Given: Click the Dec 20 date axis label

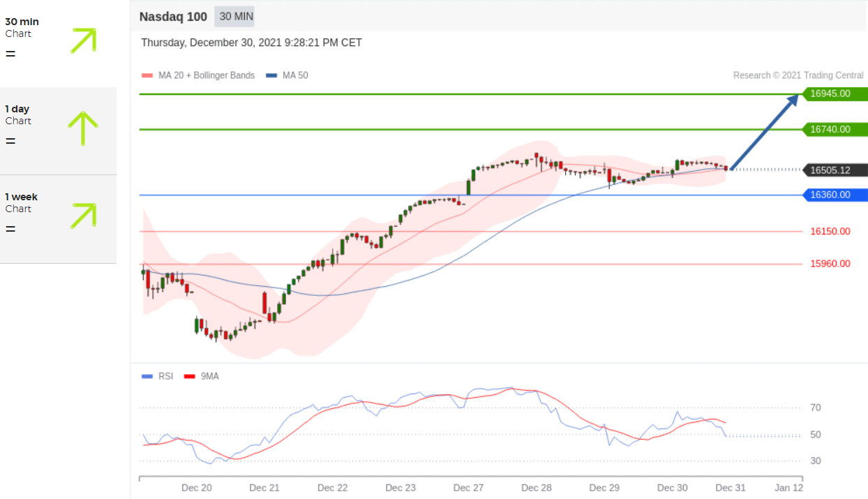Looking at the screenshot, I should [196, 488].
